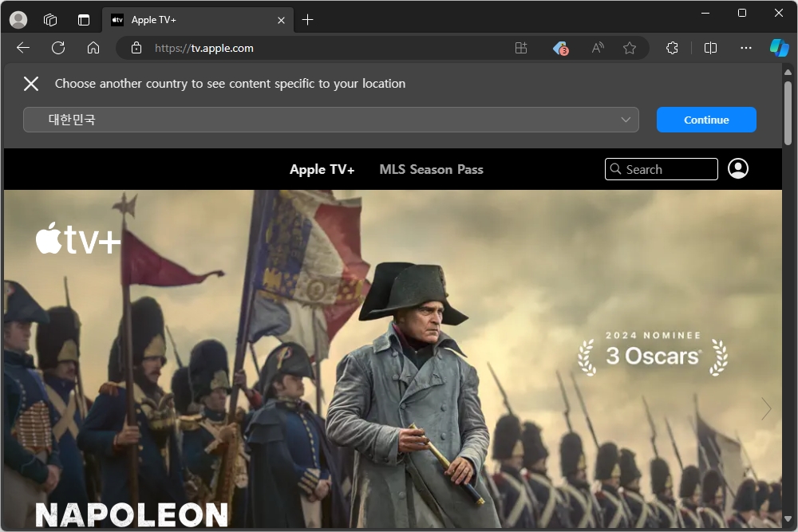The image size is (798, 532).
Task: Add this page to favorites
Action: tap(630, 48)
